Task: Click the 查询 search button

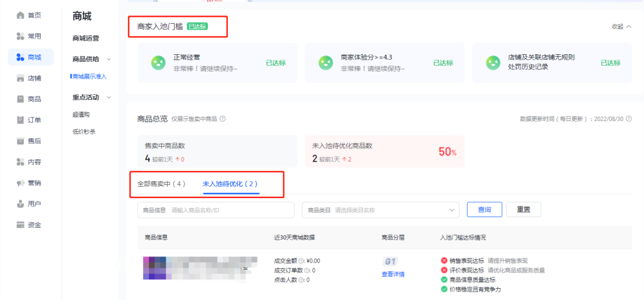Action: point(484,210)
